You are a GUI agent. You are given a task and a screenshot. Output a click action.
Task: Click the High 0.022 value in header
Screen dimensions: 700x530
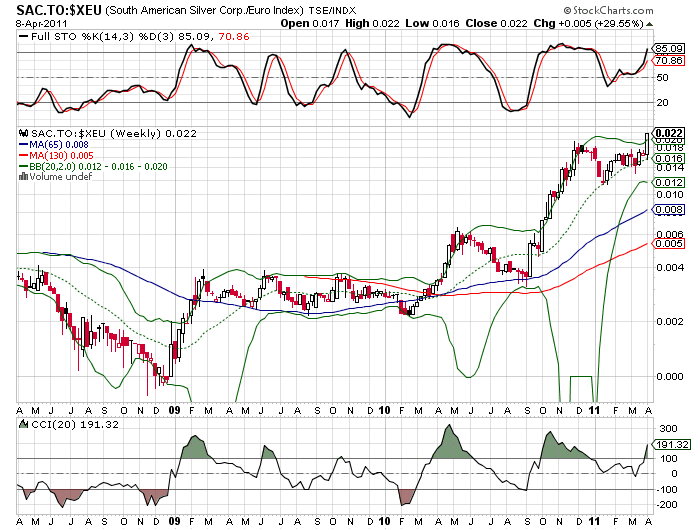pyautogui.click(x=372, y=23)
